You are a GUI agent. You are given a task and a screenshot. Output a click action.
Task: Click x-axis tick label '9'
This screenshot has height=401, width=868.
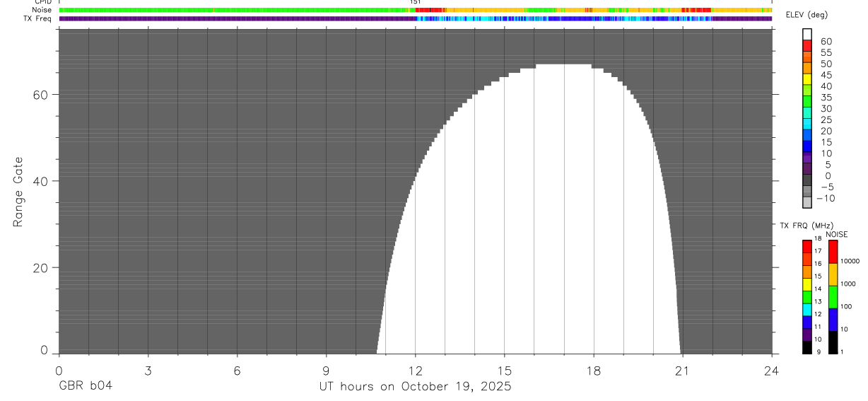[326, 370]
